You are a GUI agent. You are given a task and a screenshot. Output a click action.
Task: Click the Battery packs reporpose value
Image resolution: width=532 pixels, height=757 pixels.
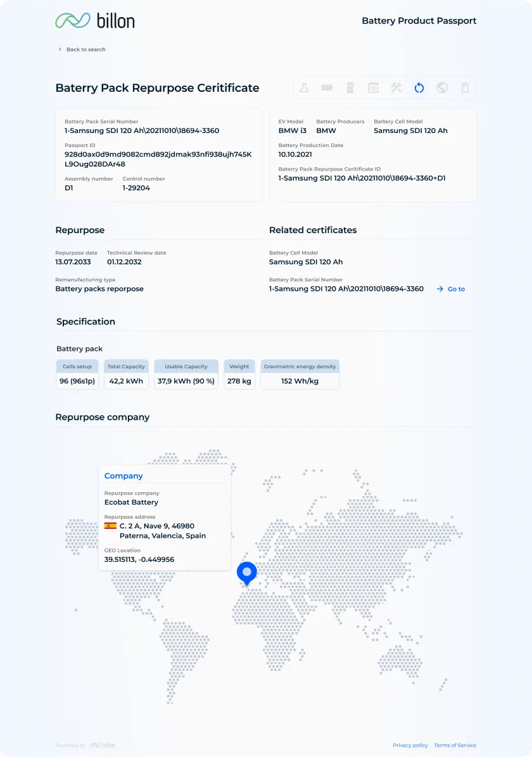(99, 289)
